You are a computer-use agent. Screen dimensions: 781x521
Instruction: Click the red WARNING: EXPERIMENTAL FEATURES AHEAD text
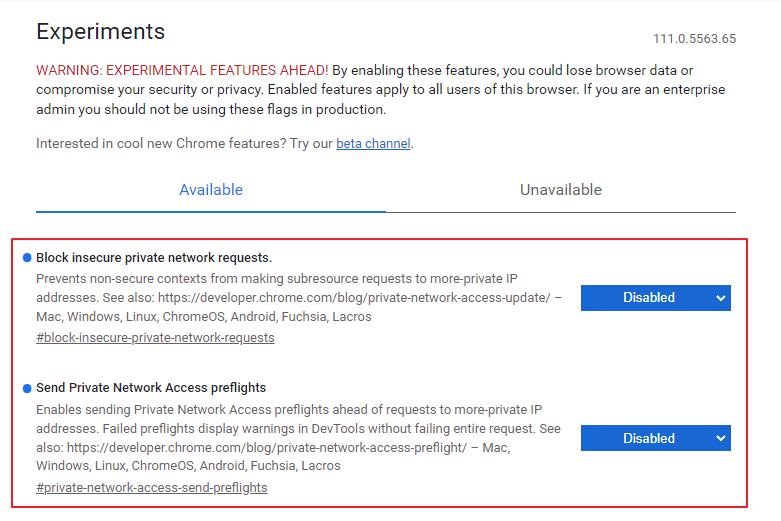coord(182,70)
